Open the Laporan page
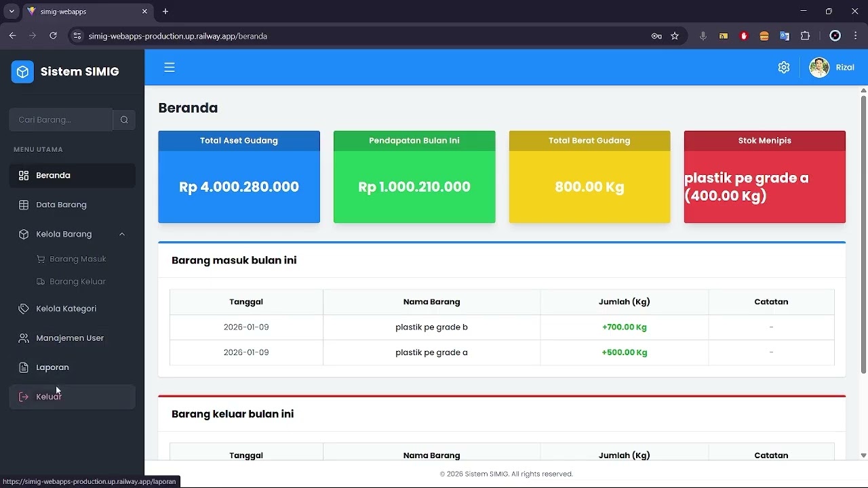The height and width of the screenshot is (488, 868). coord(72,367)
